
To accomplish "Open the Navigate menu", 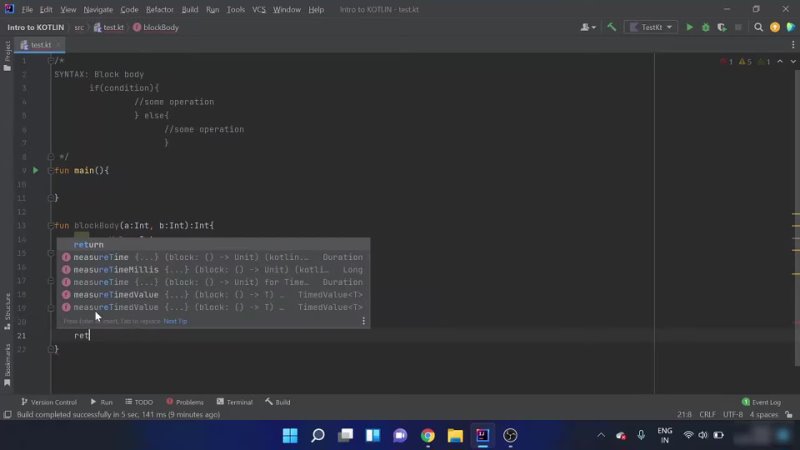I will tap(98, 10).
